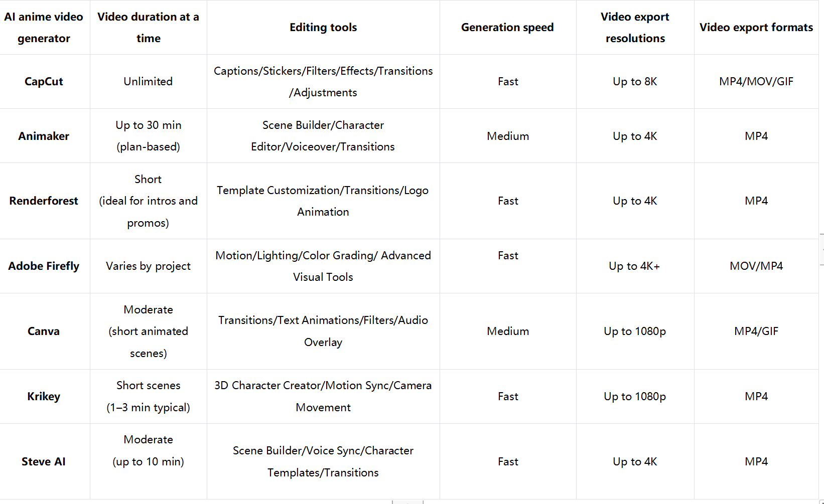Select the Krikey name cell
The image size is (824, 504).
coord(44,397)
